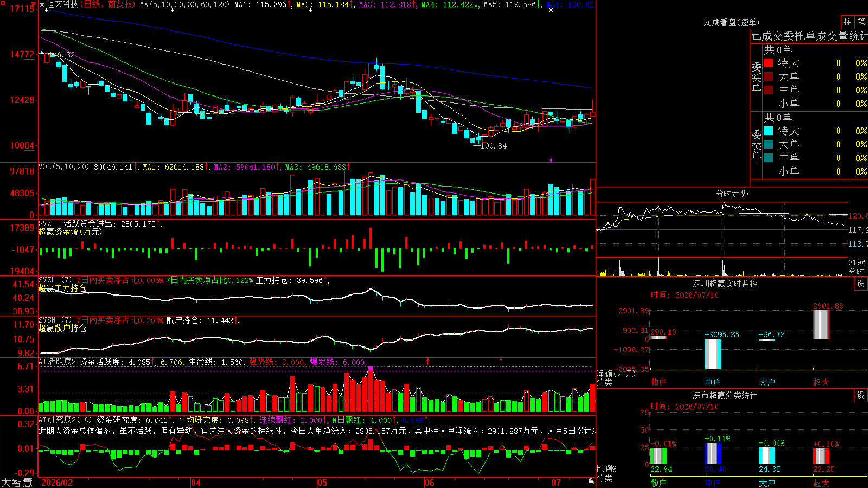Click the AI活跃度2 indicator name
868x488 pixels.
(x=58, y=362)
